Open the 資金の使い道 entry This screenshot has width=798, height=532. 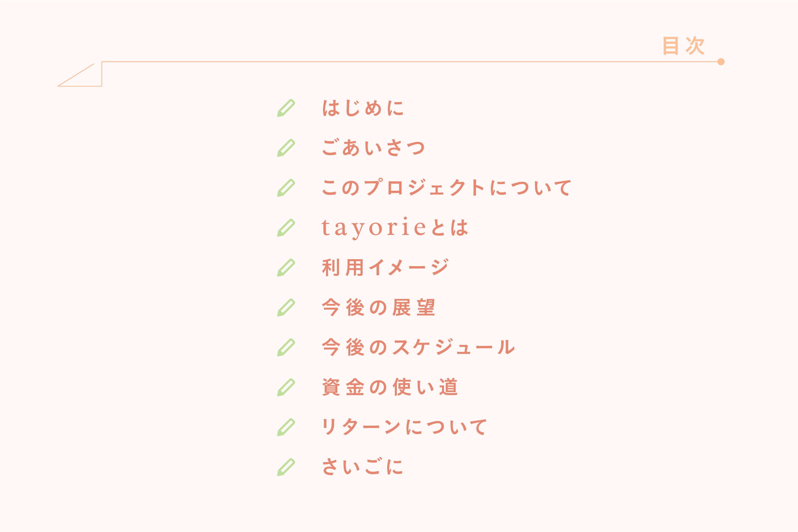(x=390, y=387)
